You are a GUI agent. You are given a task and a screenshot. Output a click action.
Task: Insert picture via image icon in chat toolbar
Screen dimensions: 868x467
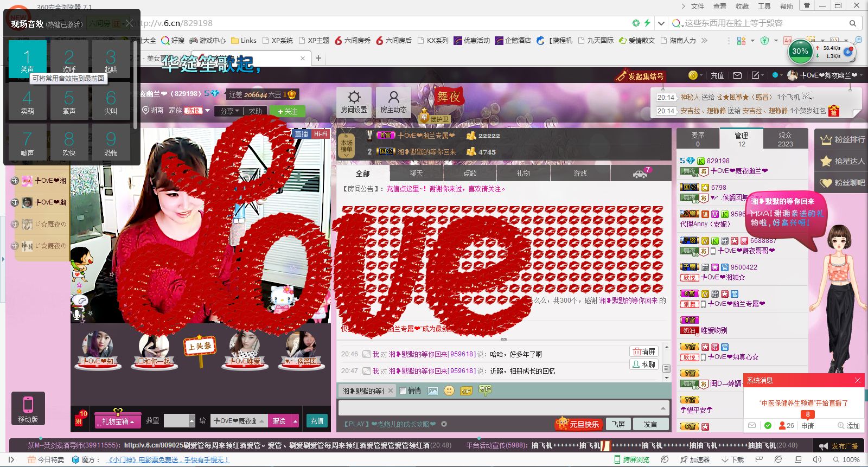[x=432, y=391]
